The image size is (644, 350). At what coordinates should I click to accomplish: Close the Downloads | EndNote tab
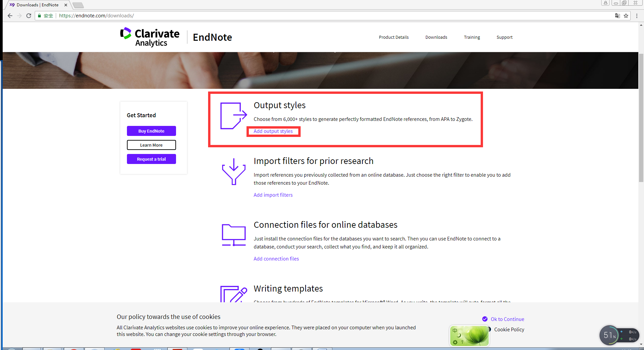point(66,5)
